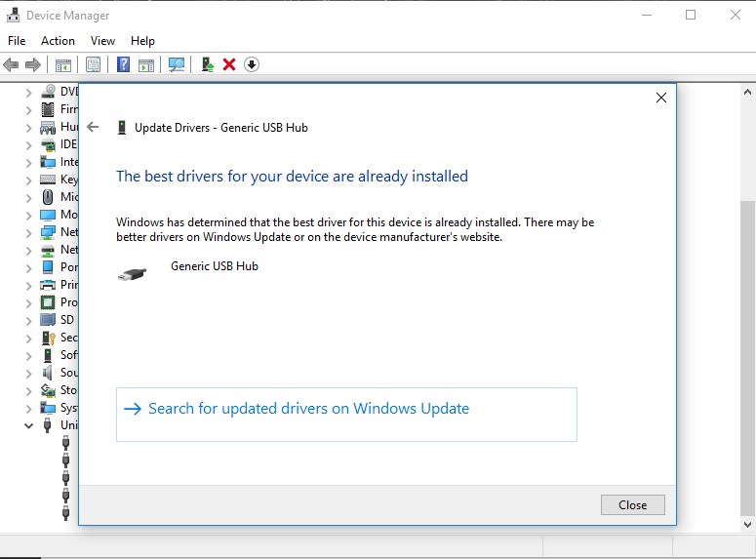Click Scan for hardware changes monitor icon
The image size is (756, 559).
click(177, 64)
